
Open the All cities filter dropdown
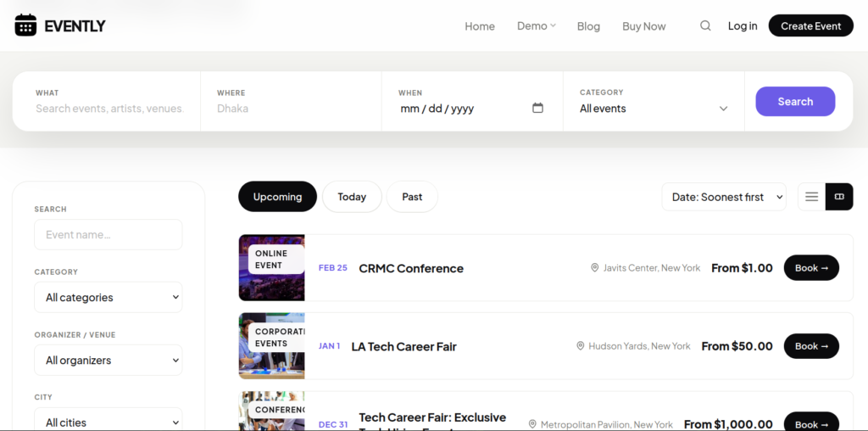[x=108, y=419]
